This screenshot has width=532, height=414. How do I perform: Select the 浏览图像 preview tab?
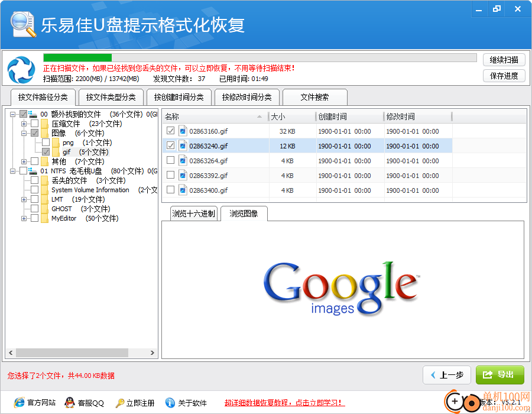pyautogui.click(x=244, y=214)
